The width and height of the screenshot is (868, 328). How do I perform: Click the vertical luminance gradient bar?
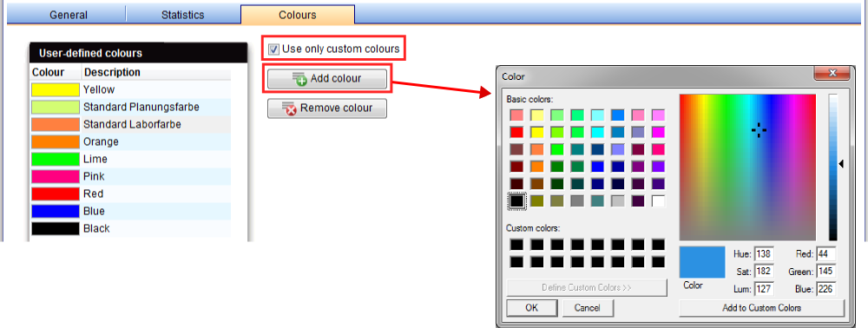(833, 167)
